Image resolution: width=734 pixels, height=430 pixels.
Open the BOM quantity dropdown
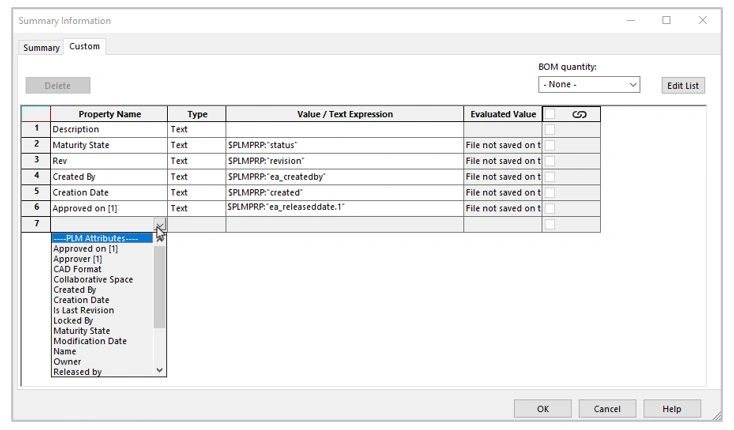[589, 85]
